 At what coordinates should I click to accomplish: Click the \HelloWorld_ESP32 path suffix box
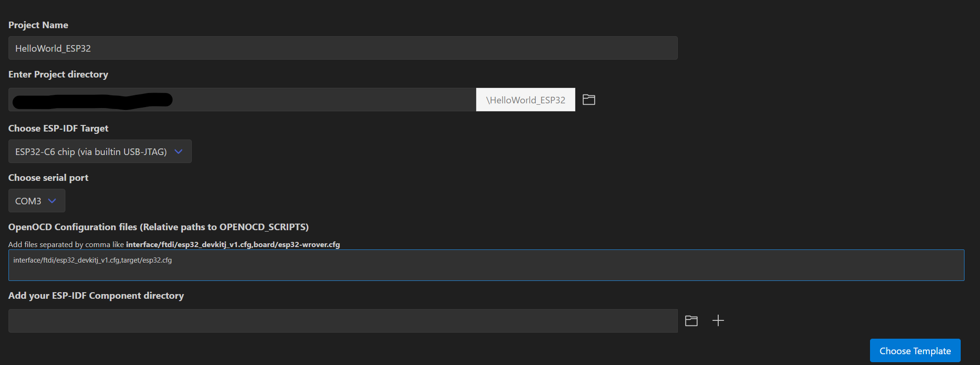[x=525, y=100]
